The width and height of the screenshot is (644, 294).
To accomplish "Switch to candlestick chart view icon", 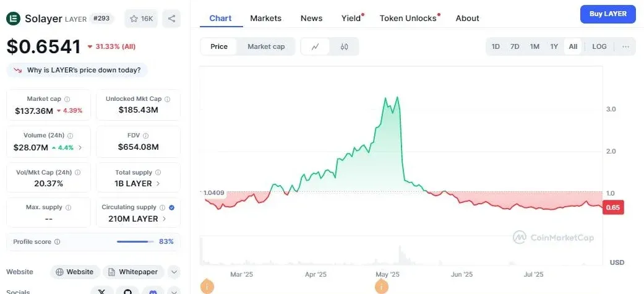I will 344,46.
